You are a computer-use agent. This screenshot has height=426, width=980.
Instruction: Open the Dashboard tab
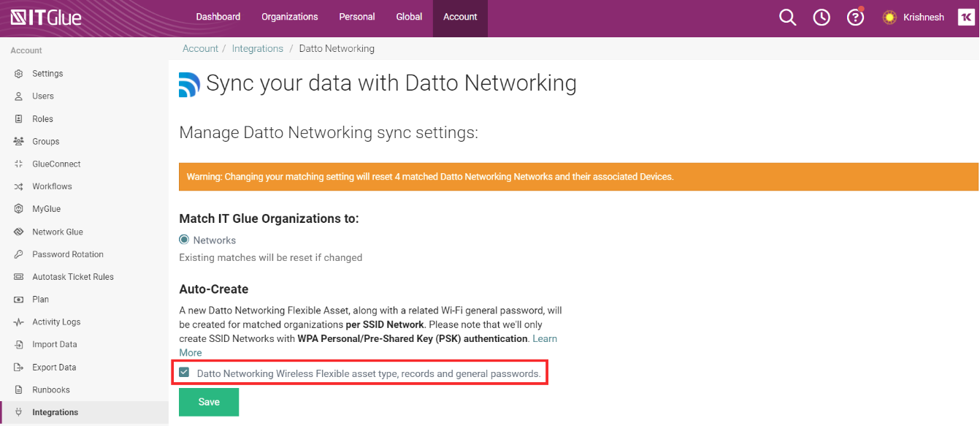point(218,17)
